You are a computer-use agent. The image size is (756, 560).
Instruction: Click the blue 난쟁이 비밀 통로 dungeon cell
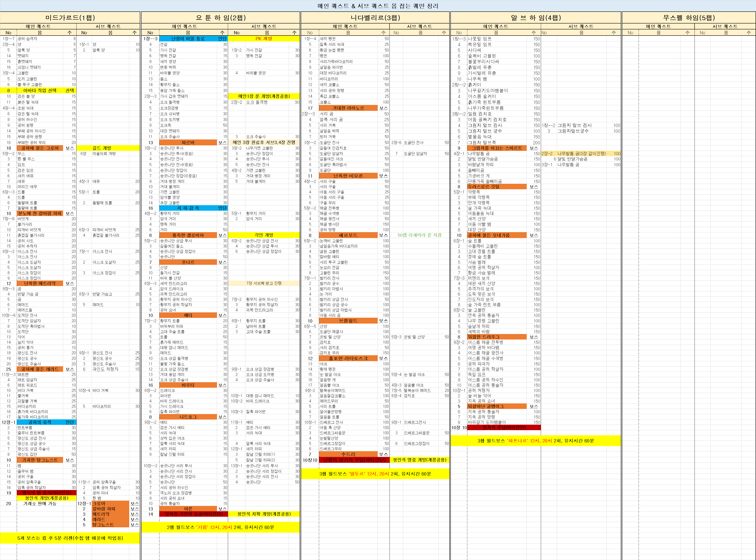[x=188, y=39]
